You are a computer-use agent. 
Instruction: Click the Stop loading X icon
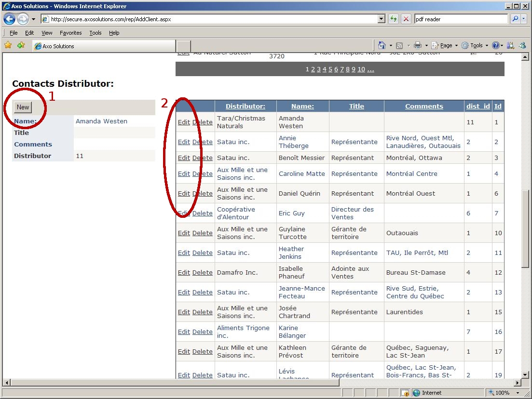pyautogui.click(x=406, y=19)
